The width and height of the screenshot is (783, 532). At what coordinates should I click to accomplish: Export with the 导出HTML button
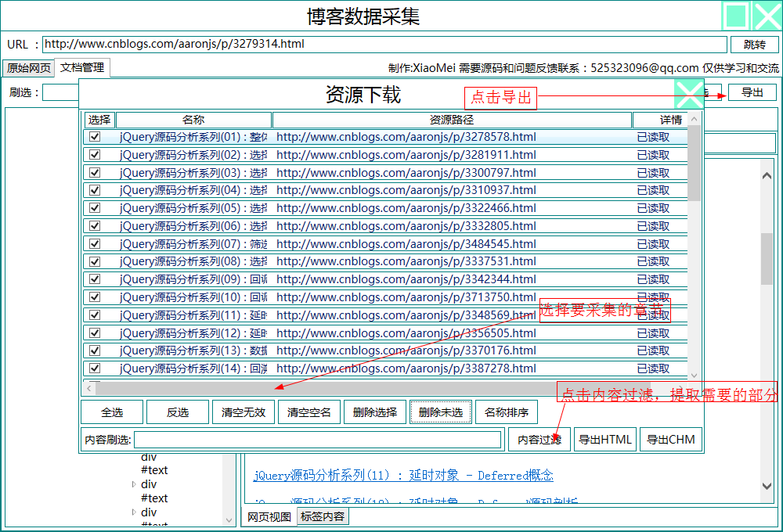click(x=605, y=440)
